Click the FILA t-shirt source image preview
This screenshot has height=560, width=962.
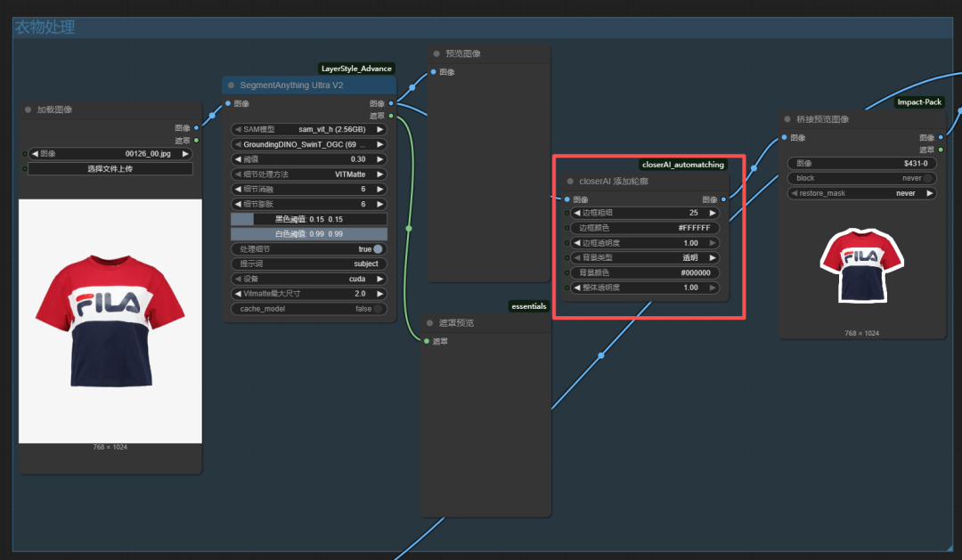[x=110, y=321]
